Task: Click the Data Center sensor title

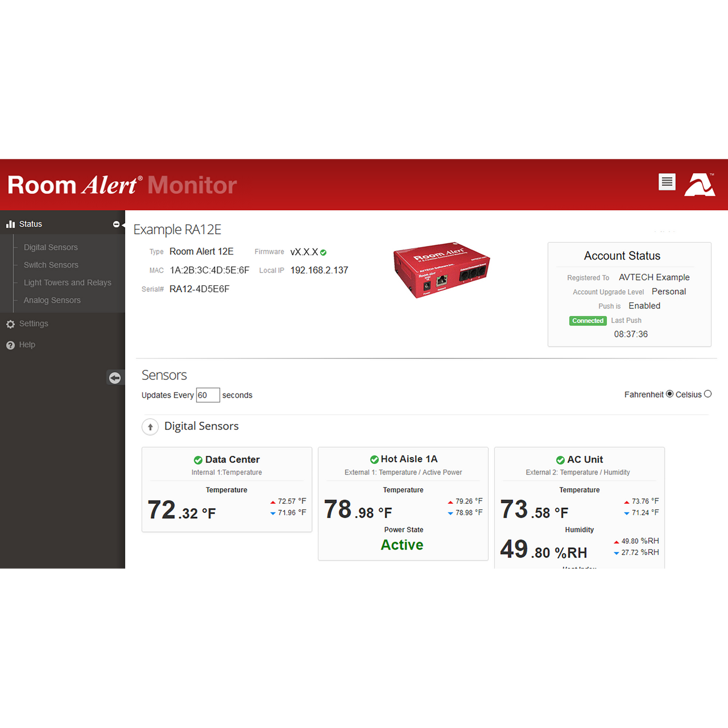Action: [232, 459]
